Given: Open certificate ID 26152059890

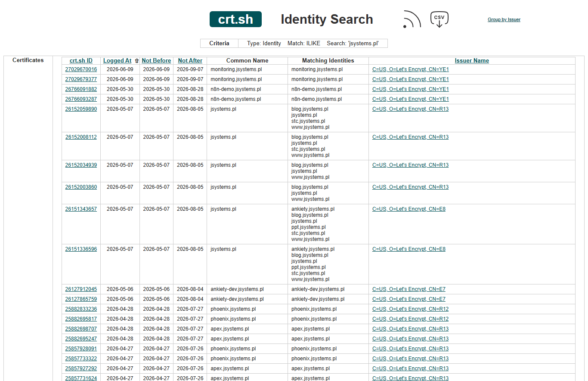Looking at the screenshot, I should point(81,109).
